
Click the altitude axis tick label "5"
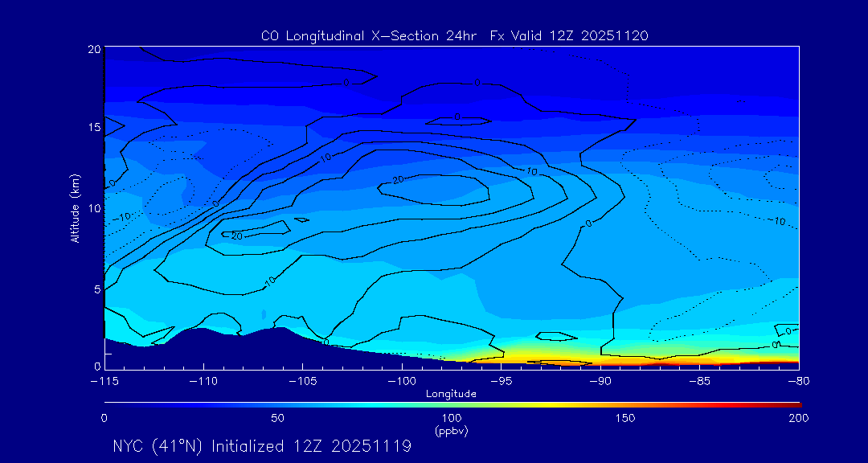pyautogui.click(x=97, y=289)
